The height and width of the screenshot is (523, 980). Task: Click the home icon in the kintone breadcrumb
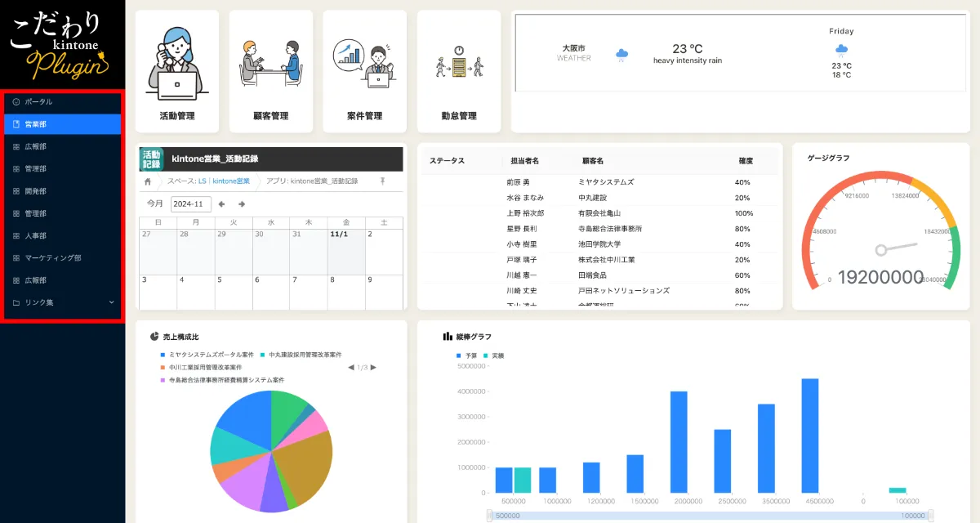tap(148, 181)
